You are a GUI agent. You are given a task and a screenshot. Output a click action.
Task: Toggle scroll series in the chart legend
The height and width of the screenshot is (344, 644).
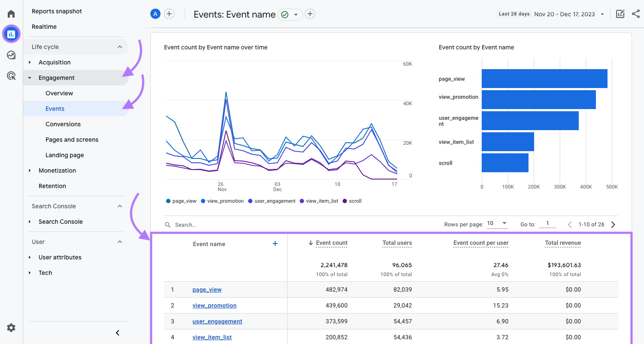(352, 201)
